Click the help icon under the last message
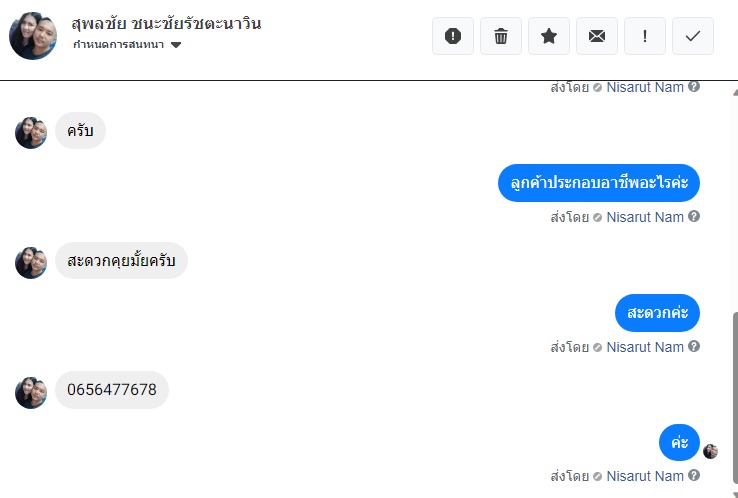 point(694,476)
